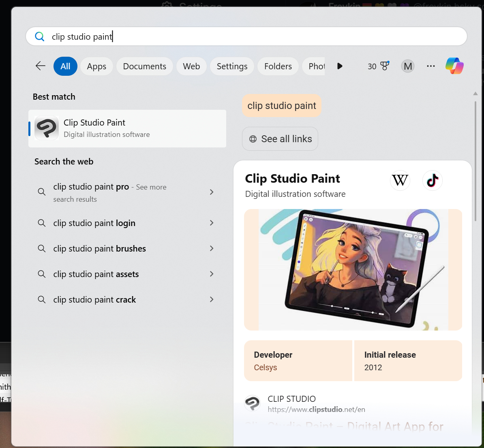
Task: Open the Wikipedia link icon
Action: pyautogui.click(x=400, y=180)
